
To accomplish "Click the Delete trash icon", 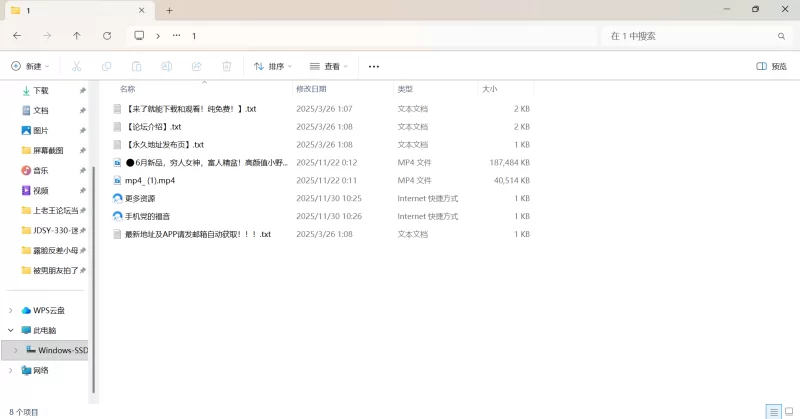I will pos(227,66).
